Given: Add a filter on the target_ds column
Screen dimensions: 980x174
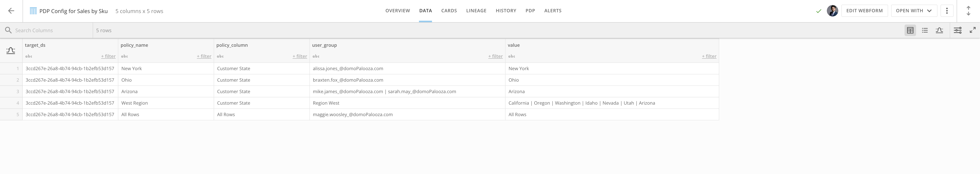Looking at the screenshot, I should (x=108, y=56).
